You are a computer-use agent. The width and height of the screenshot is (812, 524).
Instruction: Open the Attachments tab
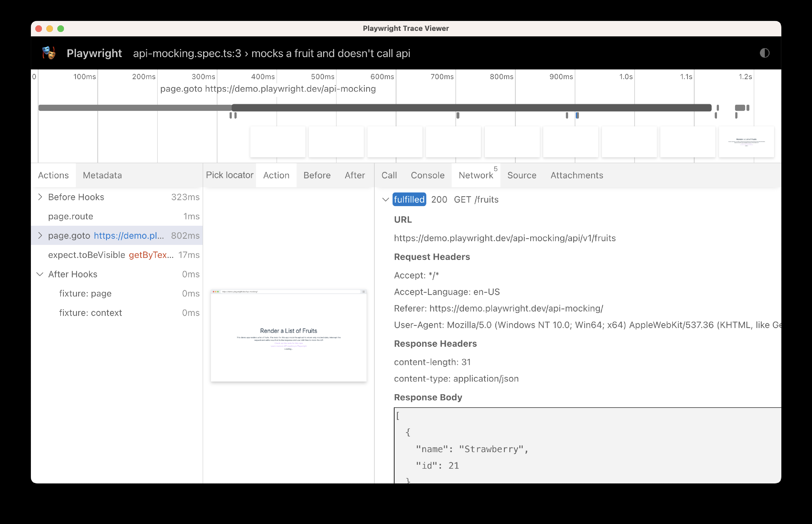pyautogui.click(x=577, y=175)
